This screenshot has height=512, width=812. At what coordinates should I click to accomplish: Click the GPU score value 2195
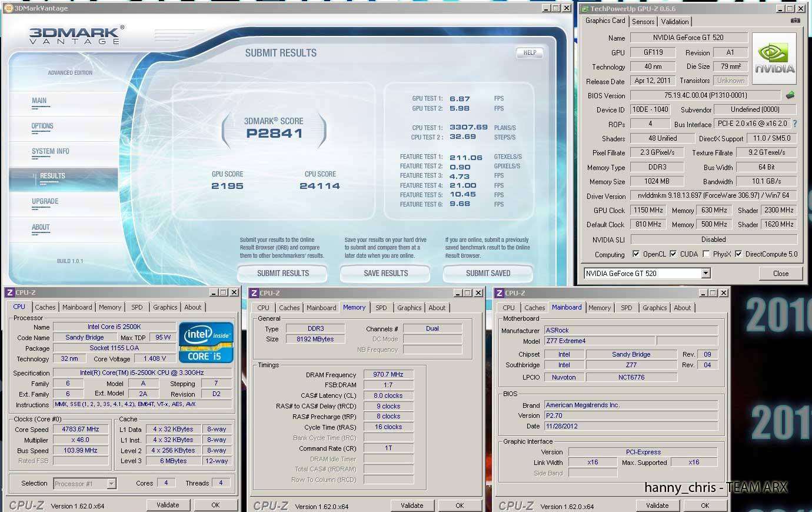tap(227, 186)
